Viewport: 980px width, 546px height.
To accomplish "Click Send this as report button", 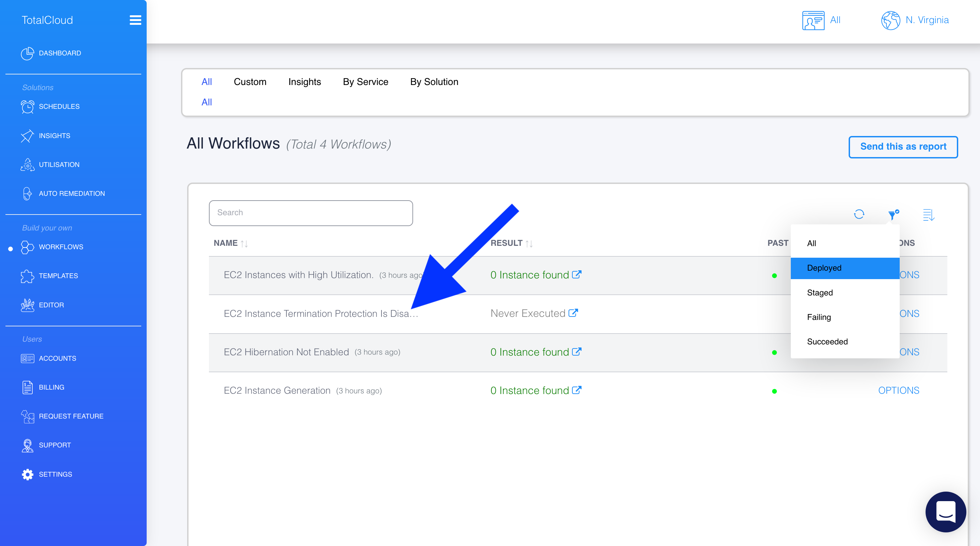I will click(903, 147).
